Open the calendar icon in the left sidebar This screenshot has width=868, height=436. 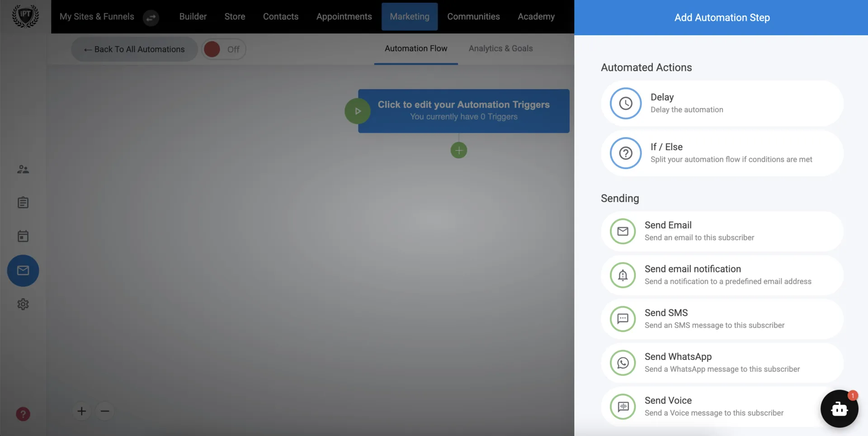(23, 236)
